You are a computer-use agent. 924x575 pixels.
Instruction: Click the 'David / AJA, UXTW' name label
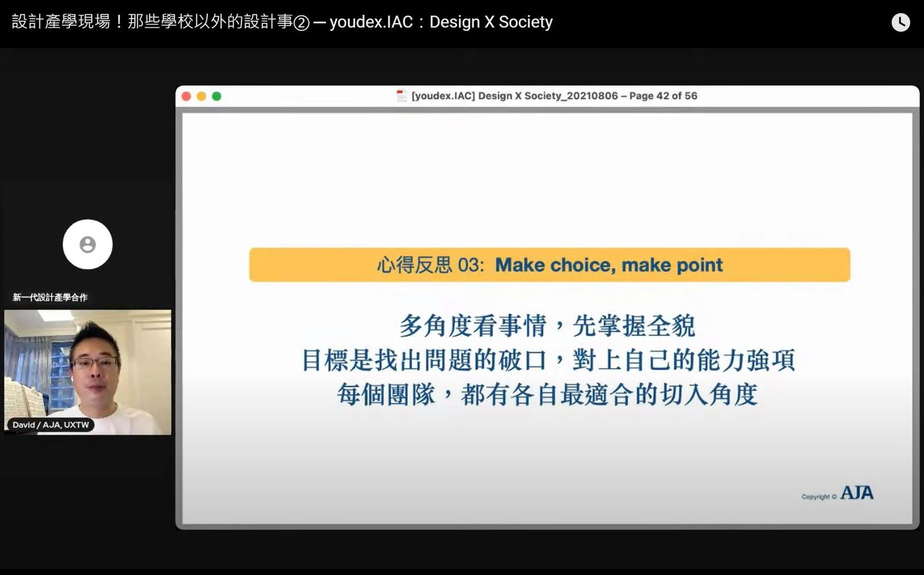pyautogui.click(x=51, y=425)
